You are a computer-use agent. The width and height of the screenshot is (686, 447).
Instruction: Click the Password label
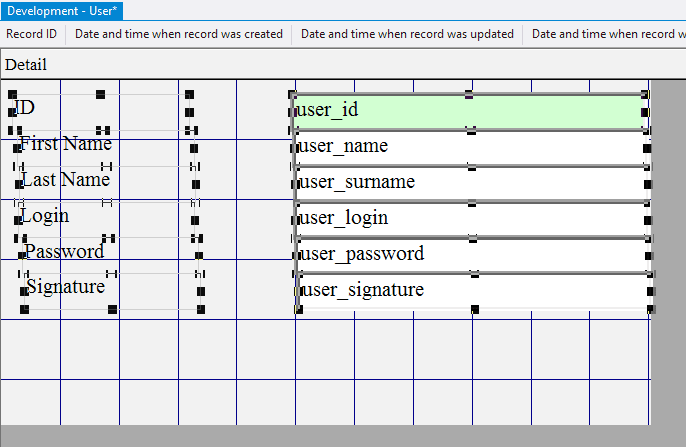point(64,251)
